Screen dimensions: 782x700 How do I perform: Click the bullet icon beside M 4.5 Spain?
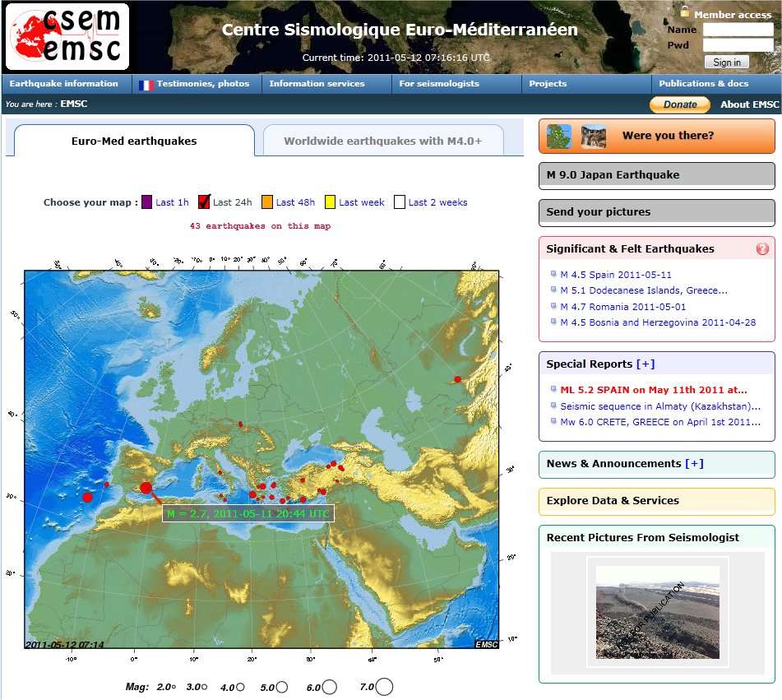pyautogui.click(x=553, y=273)
